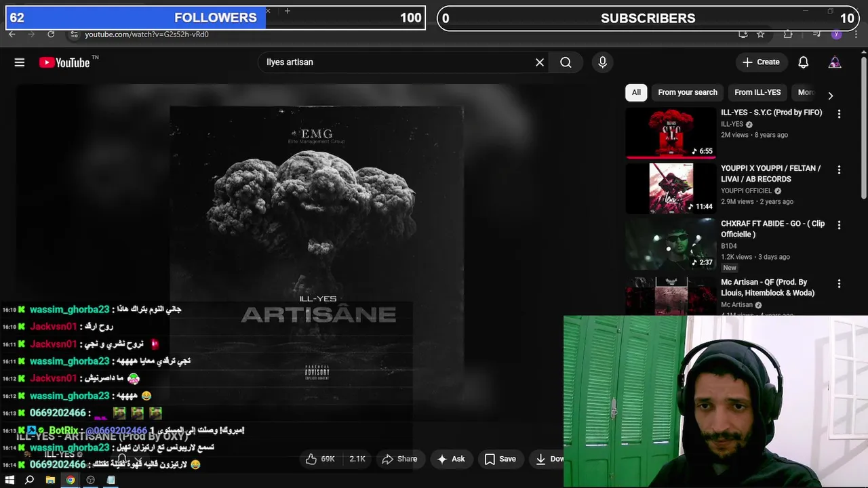Open OBS from the taskbar

(x=91, y=480)
